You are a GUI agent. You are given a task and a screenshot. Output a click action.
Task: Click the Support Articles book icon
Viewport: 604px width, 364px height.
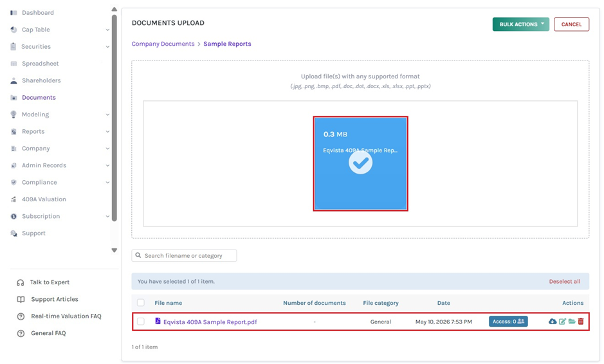21,299
